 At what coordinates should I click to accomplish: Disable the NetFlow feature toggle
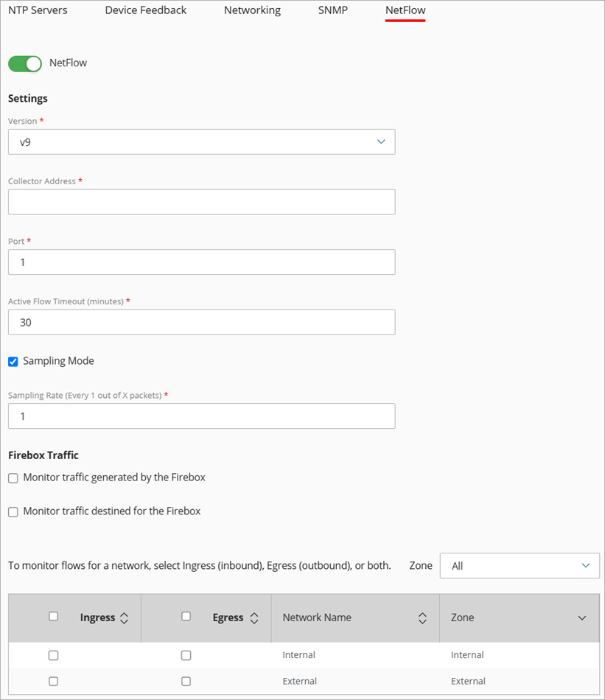coord(24,63)
